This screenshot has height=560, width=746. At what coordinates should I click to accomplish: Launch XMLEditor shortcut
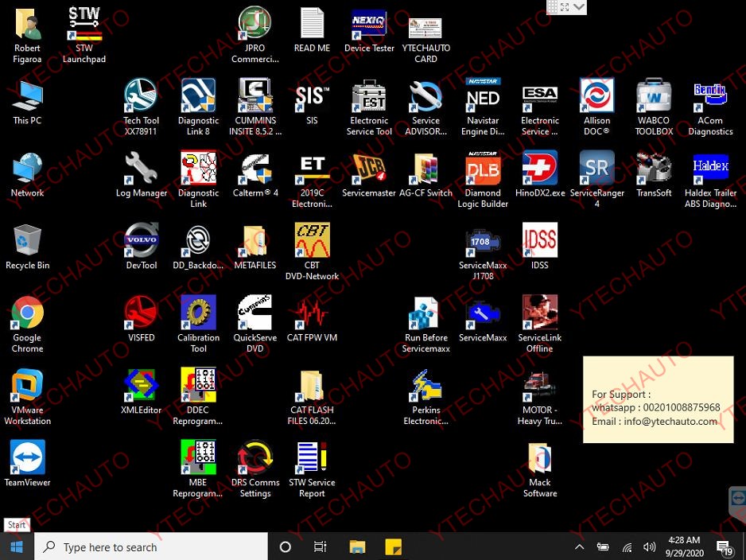tap(142, 391)
